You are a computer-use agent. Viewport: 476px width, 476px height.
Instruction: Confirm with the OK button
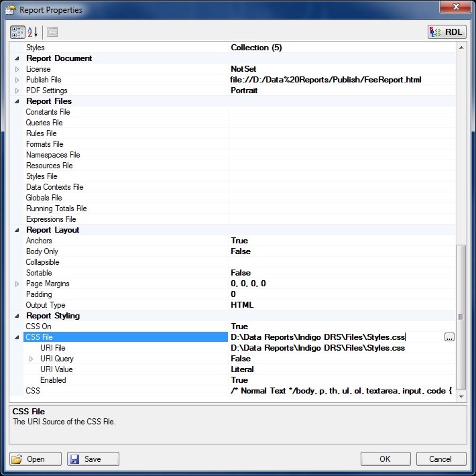point(385,459)
